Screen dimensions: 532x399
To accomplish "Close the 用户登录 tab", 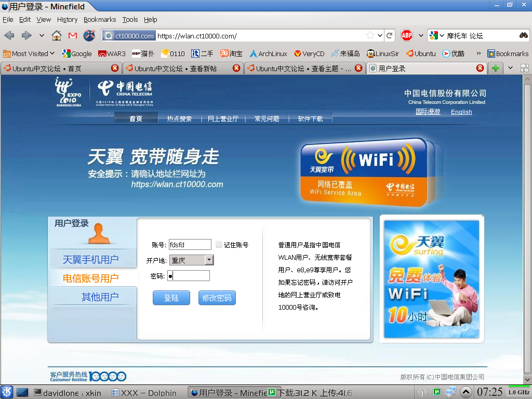I will 480,68.
